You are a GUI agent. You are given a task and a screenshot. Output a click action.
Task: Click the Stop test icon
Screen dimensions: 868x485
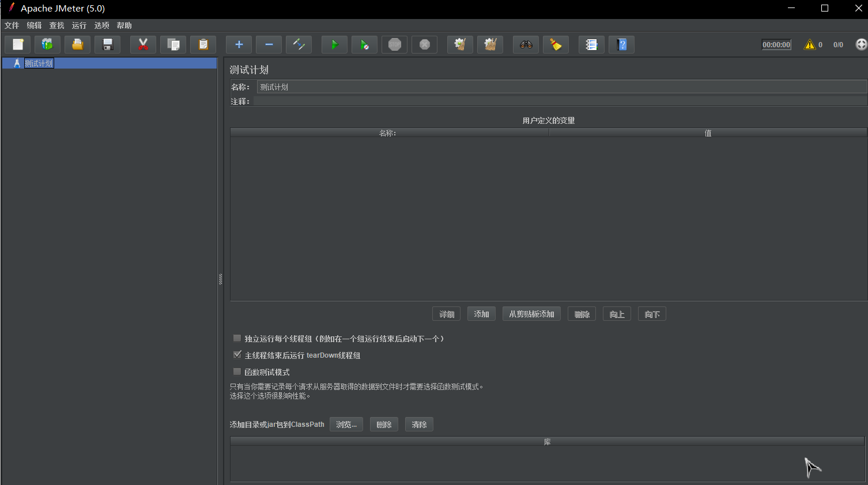[x=395, y=44]
